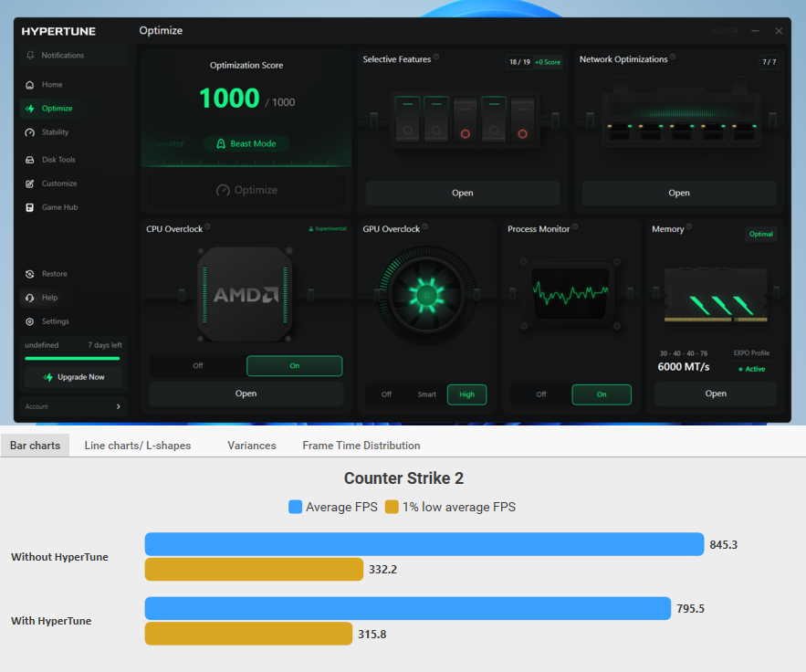
Task: Select Operator mode label
Action: tap(167, 144)
